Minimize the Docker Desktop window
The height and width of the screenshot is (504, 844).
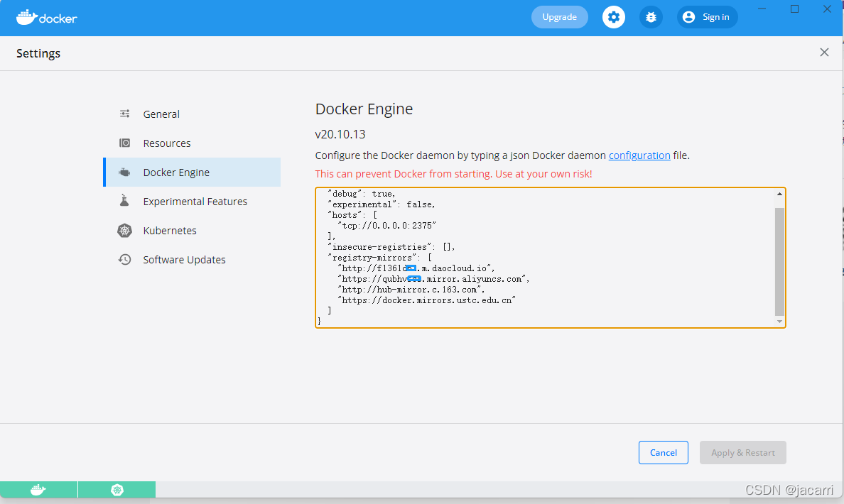[762, 9]
